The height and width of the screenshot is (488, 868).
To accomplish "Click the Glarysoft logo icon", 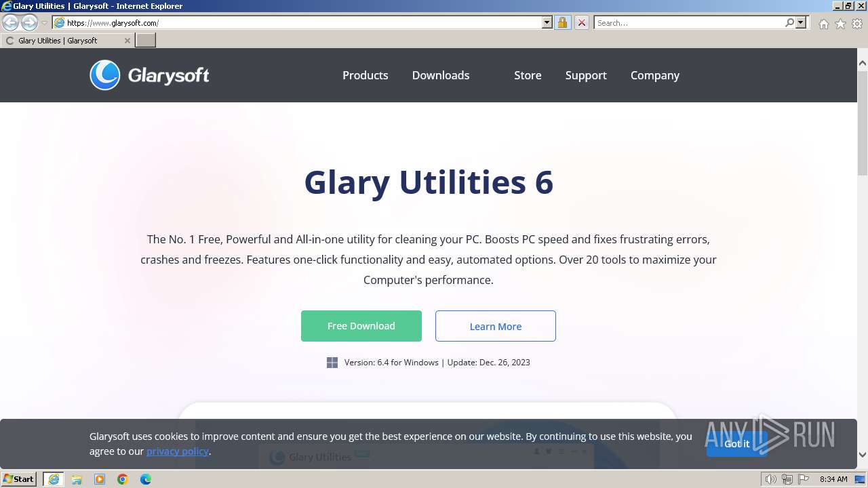I will click(x=105, y=75).
